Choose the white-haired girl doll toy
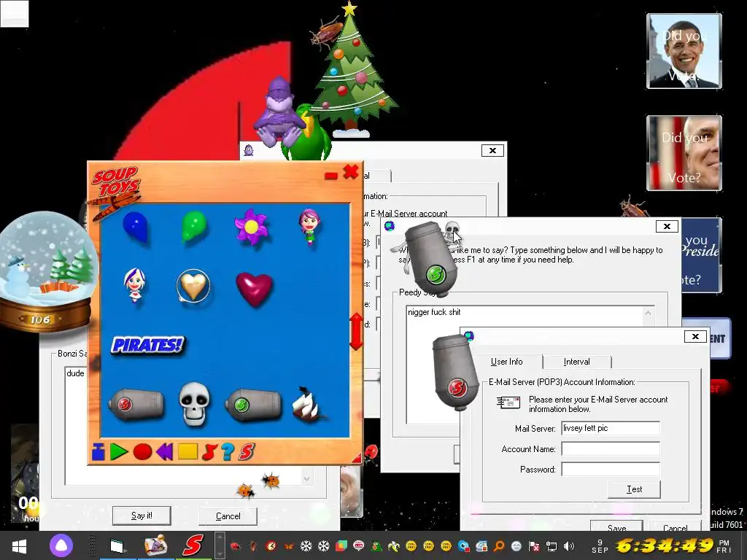The height and width of the screenshot is (560, 747). pyautogui.click(x=135, y=285)
